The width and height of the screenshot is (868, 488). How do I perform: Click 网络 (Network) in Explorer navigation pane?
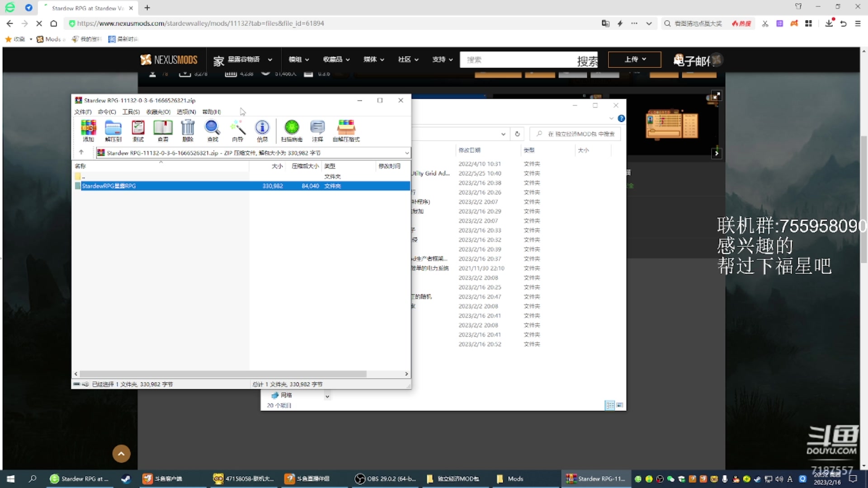(x=282, y=395)
